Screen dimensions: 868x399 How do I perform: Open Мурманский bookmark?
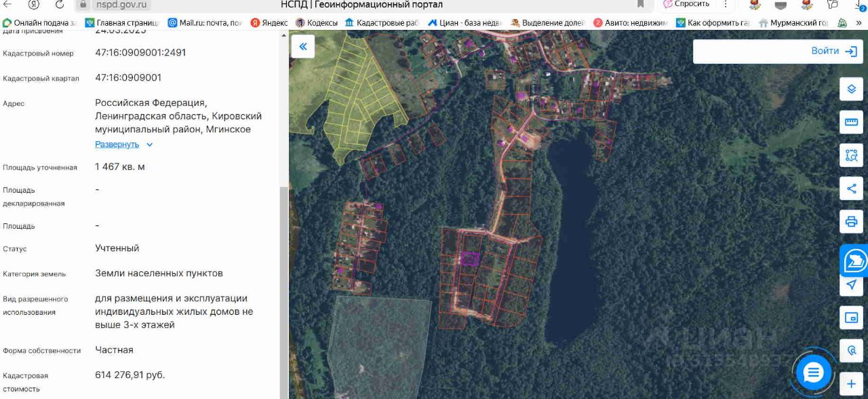(794, 22)
